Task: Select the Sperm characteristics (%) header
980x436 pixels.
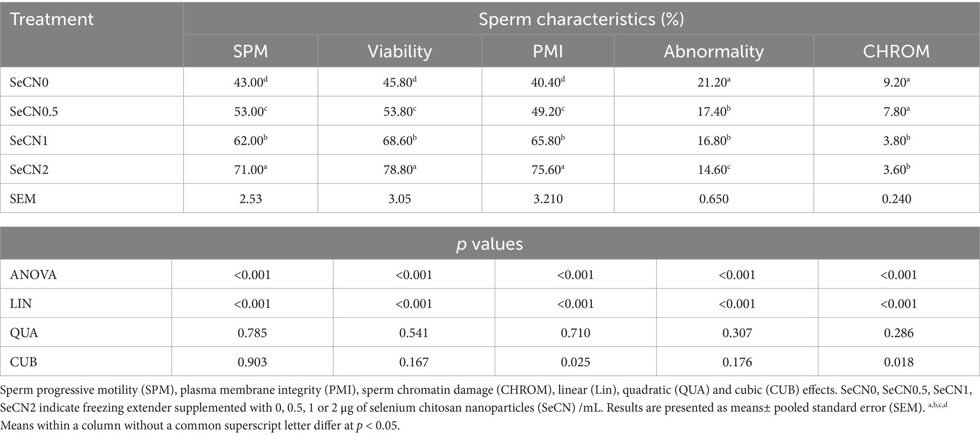Action: pos(581,19)
